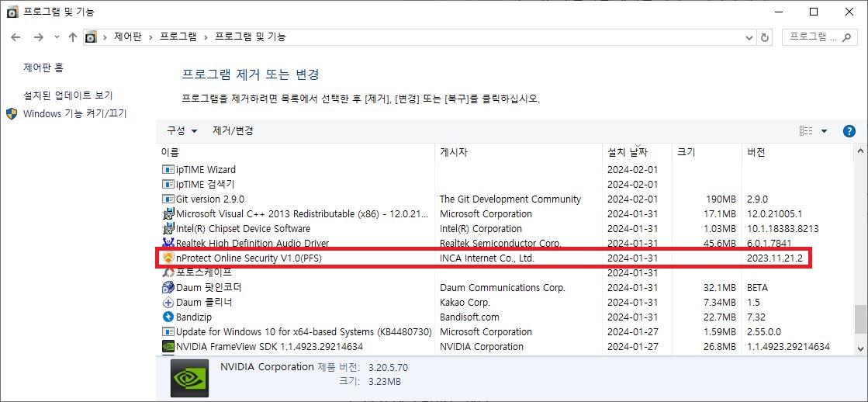
Task: Select the Daum 팟인코더 icon
Action: (168, 287)
